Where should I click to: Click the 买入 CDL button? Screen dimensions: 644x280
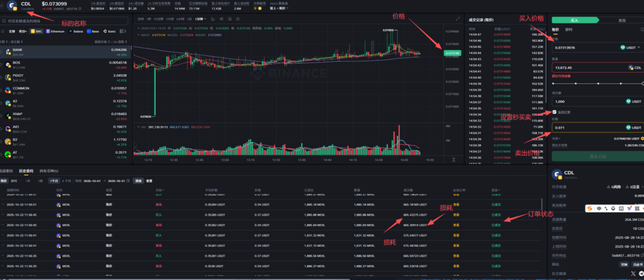(x=598, y=156)
